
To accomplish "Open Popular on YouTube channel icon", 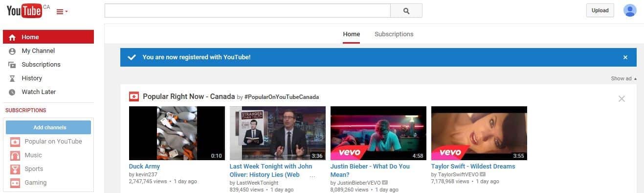I will [x=15, y=142].
